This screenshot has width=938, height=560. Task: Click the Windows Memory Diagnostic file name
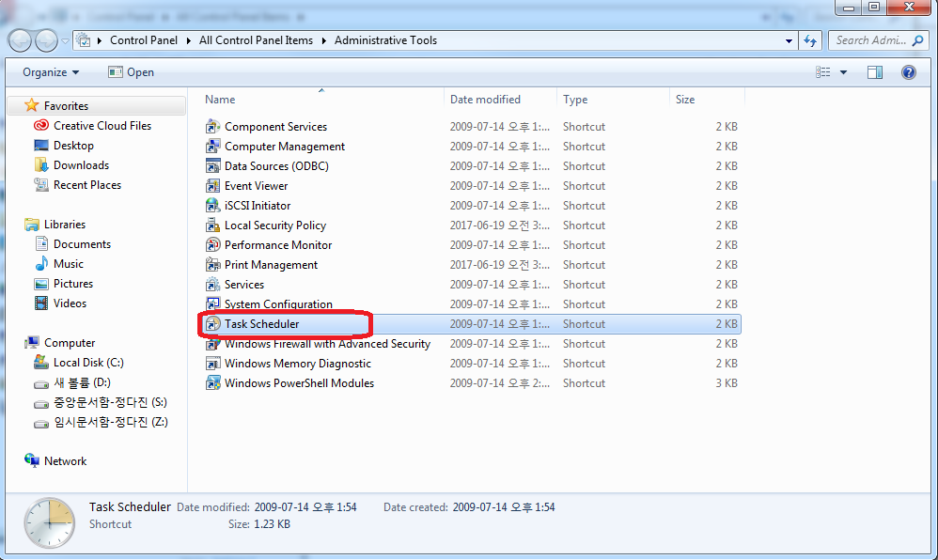pyautogui.click(x=298, y=364)
